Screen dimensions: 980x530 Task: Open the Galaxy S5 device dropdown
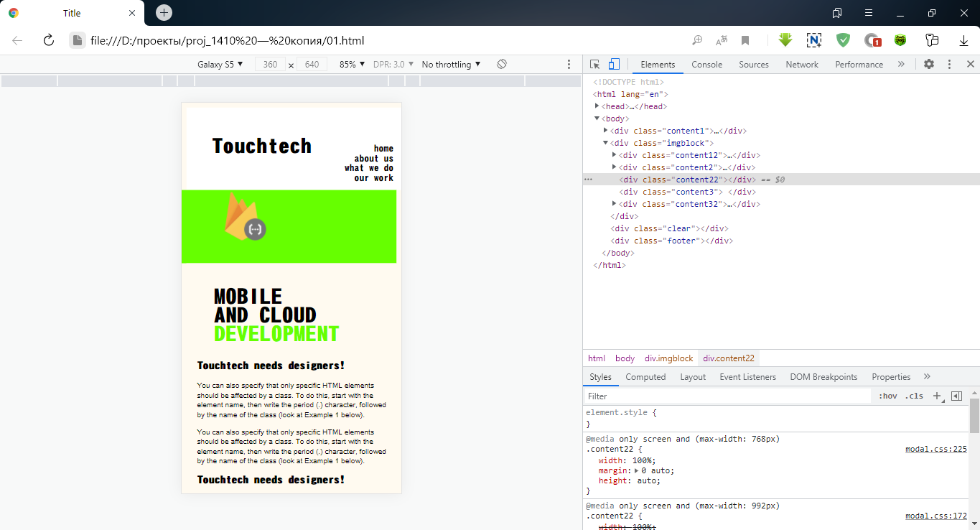tap(220, 65)
